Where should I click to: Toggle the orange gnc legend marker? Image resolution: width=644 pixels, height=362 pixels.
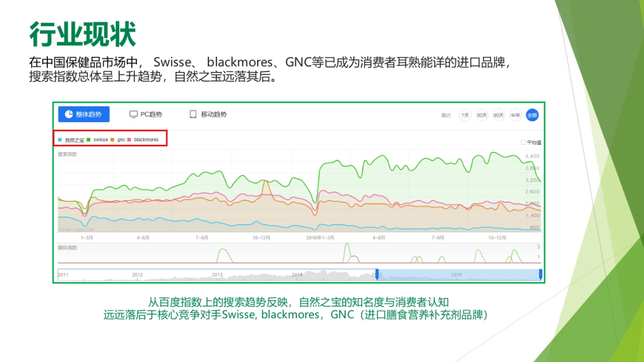112,140
